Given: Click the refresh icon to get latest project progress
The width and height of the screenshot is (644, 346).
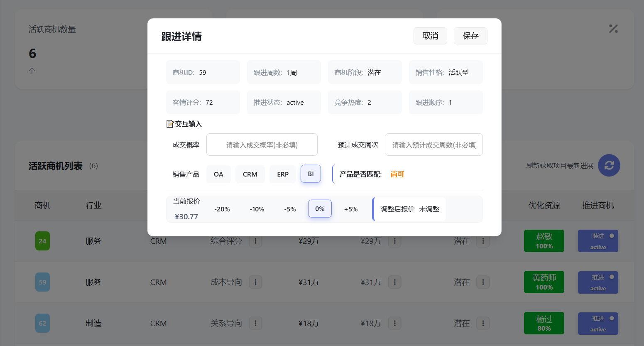Looking at the screenshot, I should (609, 165).
